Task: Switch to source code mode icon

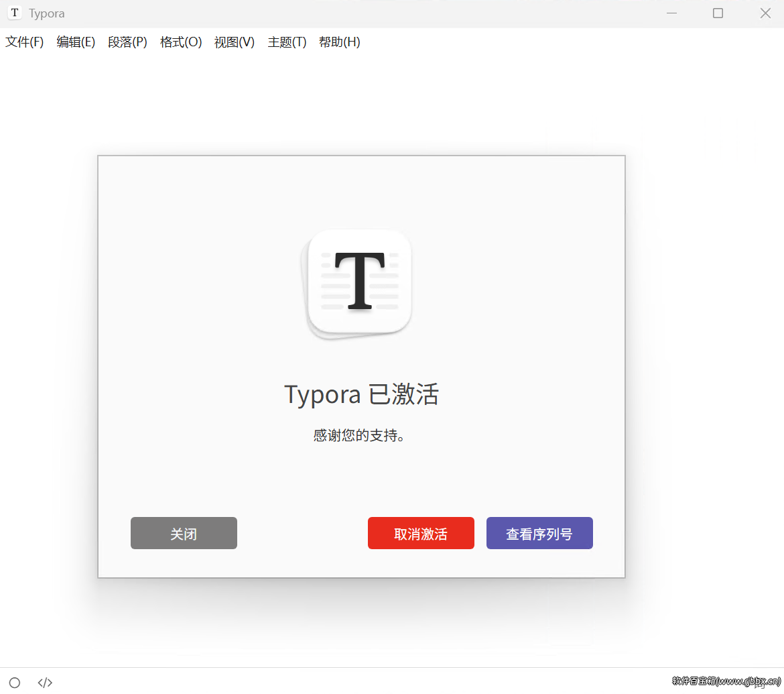Action: (45, 683)
